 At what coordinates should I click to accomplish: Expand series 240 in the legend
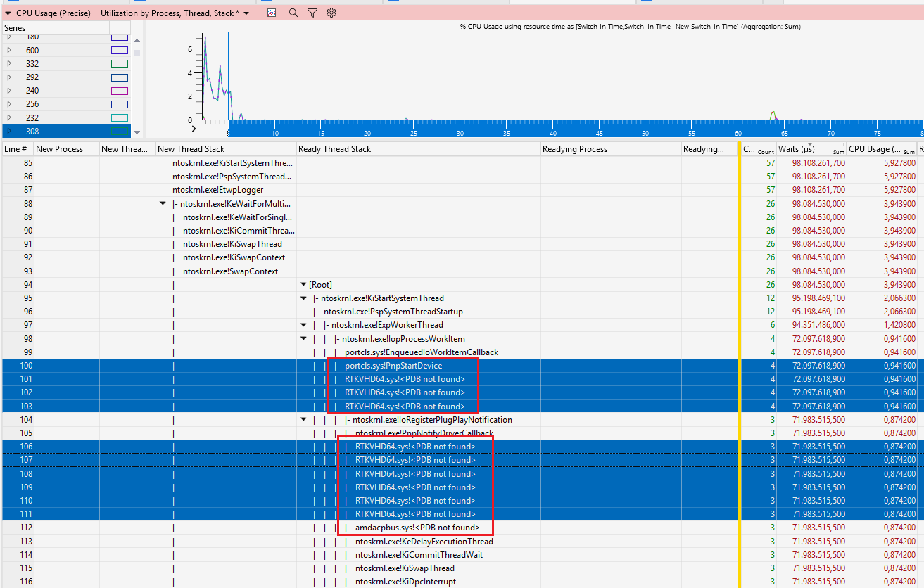click(x=9, y=91)
